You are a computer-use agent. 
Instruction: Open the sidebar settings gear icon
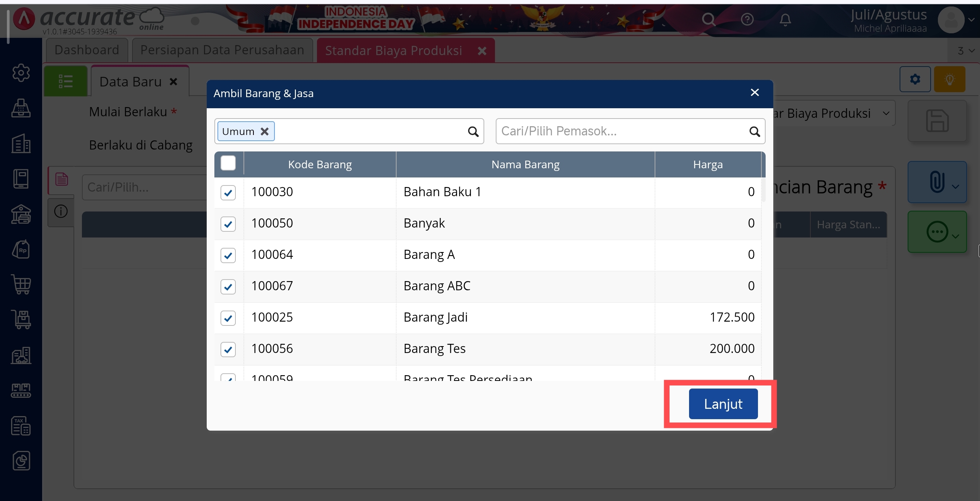pos(21,73)
